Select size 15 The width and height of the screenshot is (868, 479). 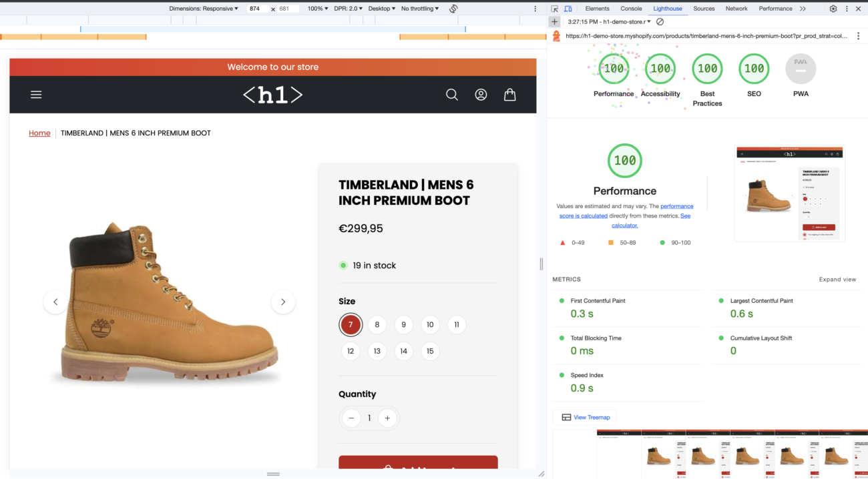pyautogui.click(x=430, y=351)
